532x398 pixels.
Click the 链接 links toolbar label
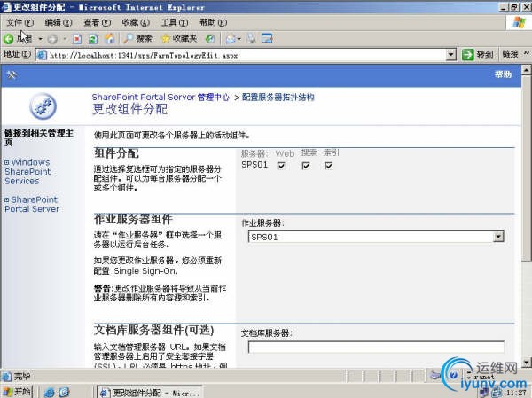click(x=510, y=53)
